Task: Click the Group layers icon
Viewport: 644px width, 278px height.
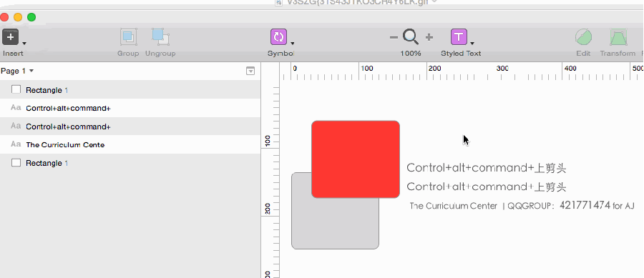Action: [x=128, y=37]
